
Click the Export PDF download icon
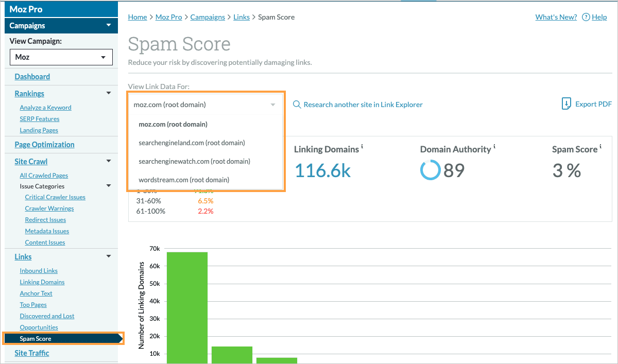(566, 104)
